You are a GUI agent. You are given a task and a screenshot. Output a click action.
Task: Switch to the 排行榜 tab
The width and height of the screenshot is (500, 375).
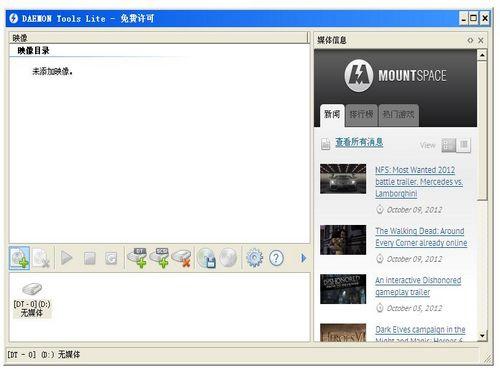coord(361,115)
